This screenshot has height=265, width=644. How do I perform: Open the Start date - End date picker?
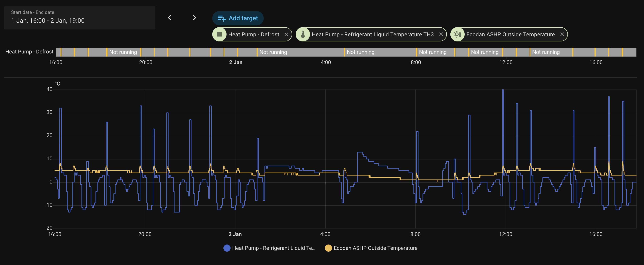[79, 18]
